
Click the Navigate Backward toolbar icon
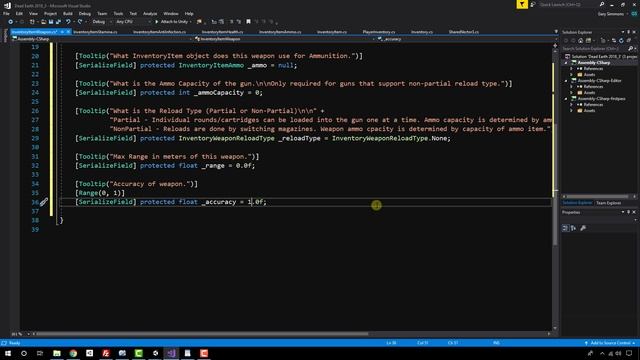(x=10, y=22)
